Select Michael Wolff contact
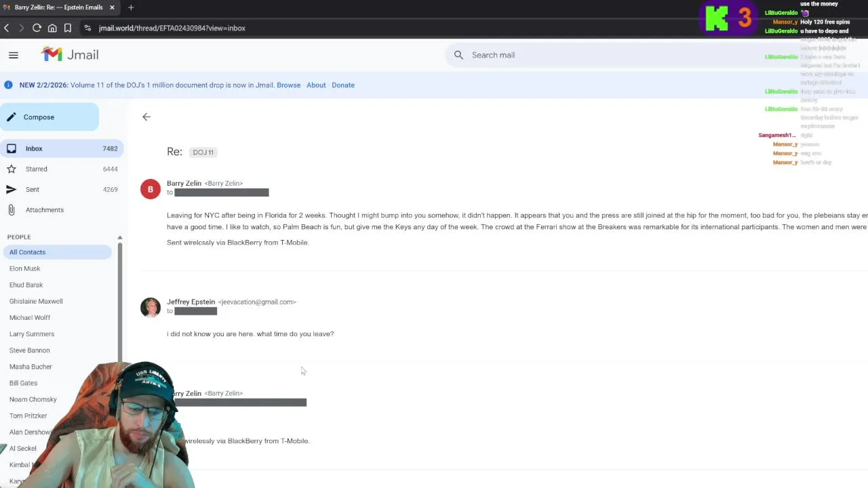 point(30,317)
